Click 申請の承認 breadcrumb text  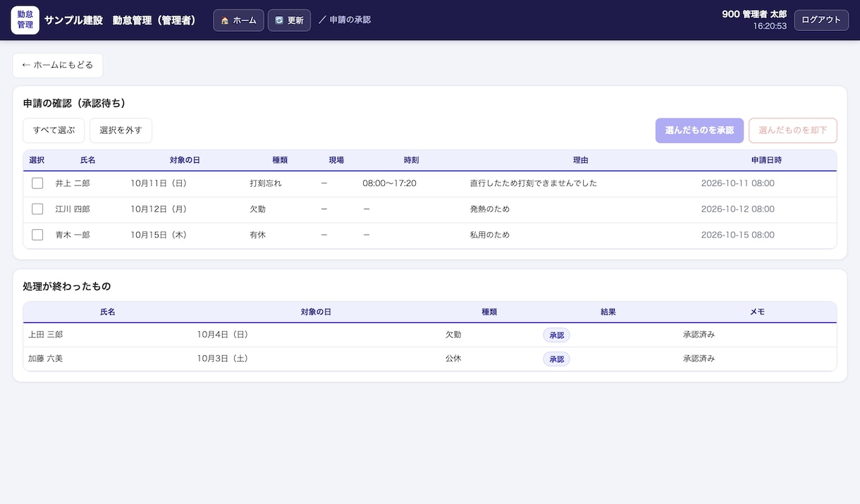pyautogui.click(x=350, y=20)
